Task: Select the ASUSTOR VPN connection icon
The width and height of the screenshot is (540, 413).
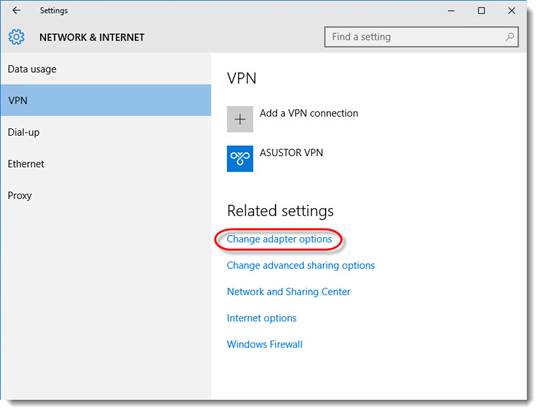Action: pos(240,158)
